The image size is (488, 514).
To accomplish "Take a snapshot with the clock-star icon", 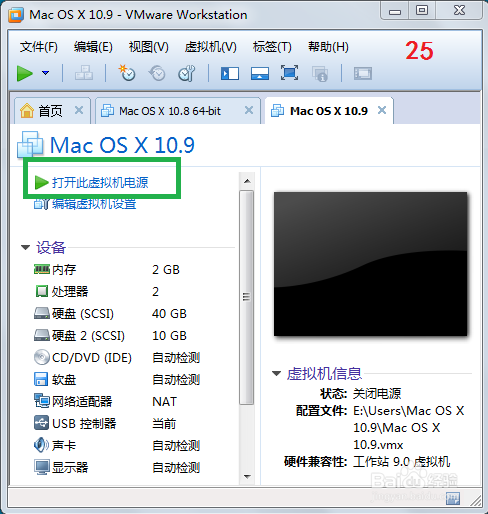I will [127, 73].
